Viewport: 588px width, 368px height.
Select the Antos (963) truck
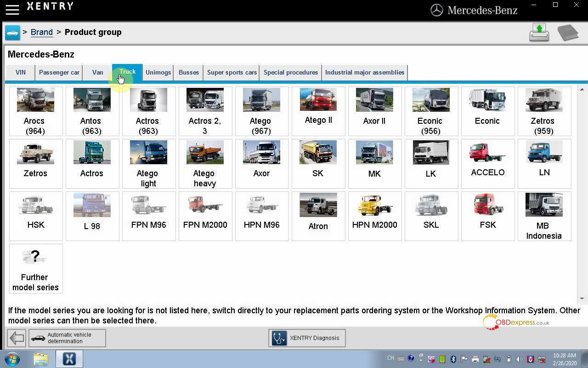pos(92,111)
